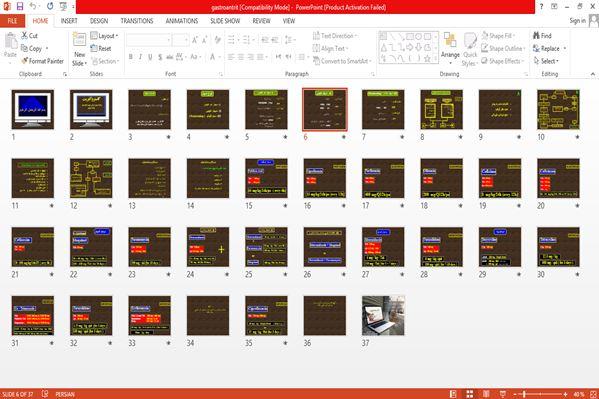Toggle Underline formatting button

click(x=151, y=57)
